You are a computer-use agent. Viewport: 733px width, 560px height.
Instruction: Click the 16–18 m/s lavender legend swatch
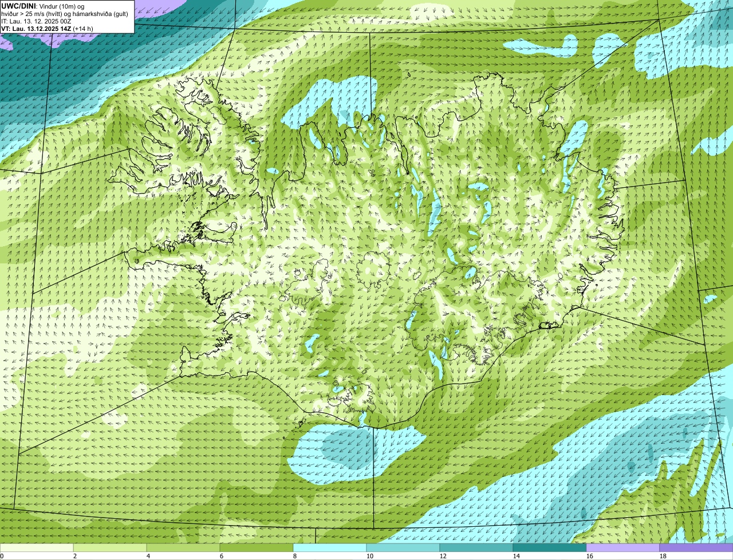pos(623,547)
